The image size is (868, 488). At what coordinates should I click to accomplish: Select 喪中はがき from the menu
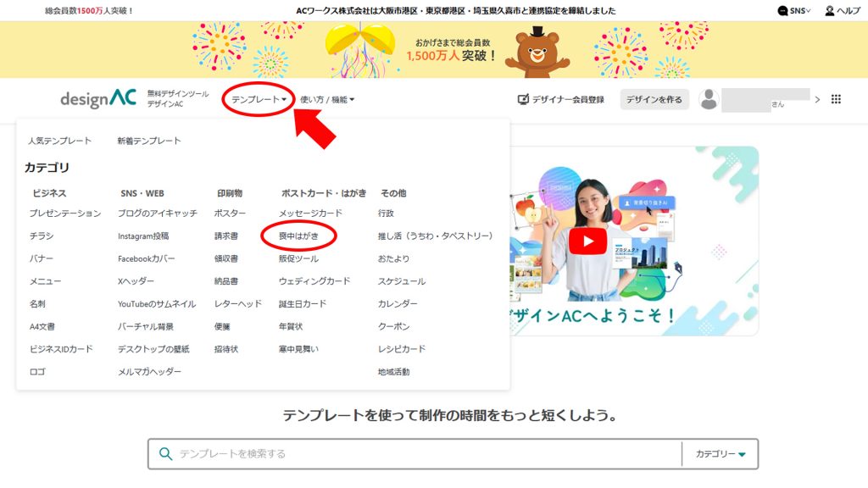pyautogui.click(x=299, y=236)
